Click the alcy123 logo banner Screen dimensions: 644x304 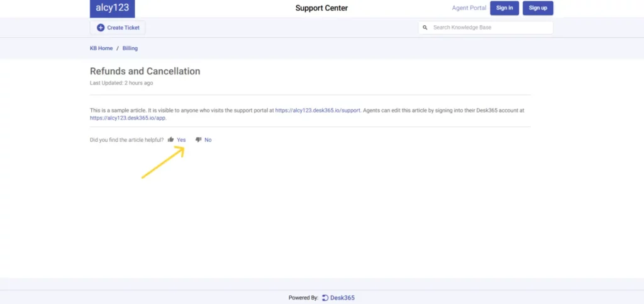(112, 8)
